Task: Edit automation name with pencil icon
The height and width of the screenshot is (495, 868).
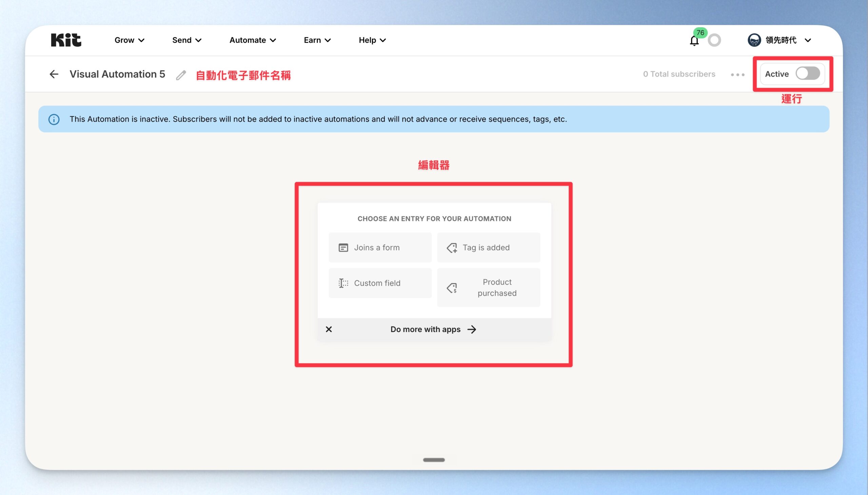Action: coord(181,75)
